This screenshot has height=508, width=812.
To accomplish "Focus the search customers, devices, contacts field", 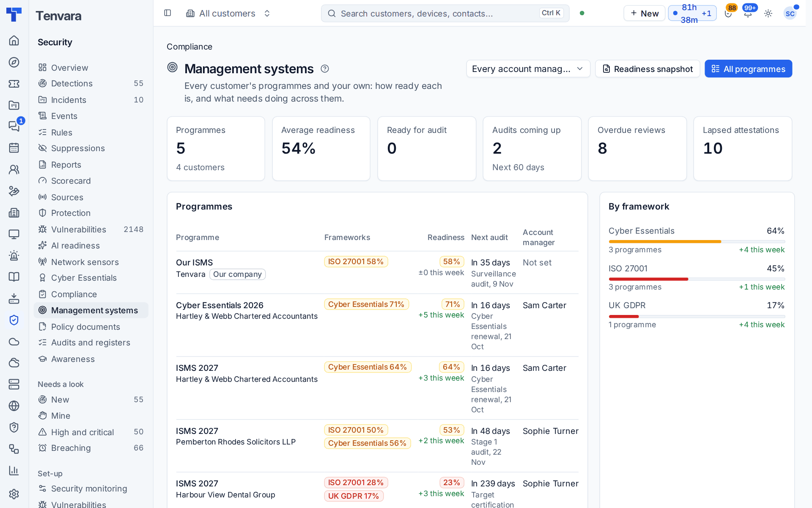I will coord(445,14).
